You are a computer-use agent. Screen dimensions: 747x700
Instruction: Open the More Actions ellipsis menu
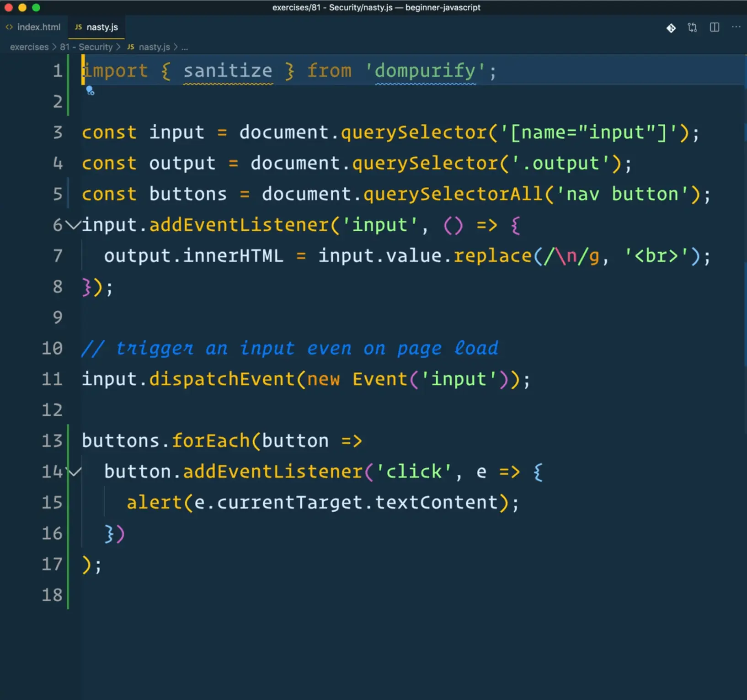[x=736, y=27]
